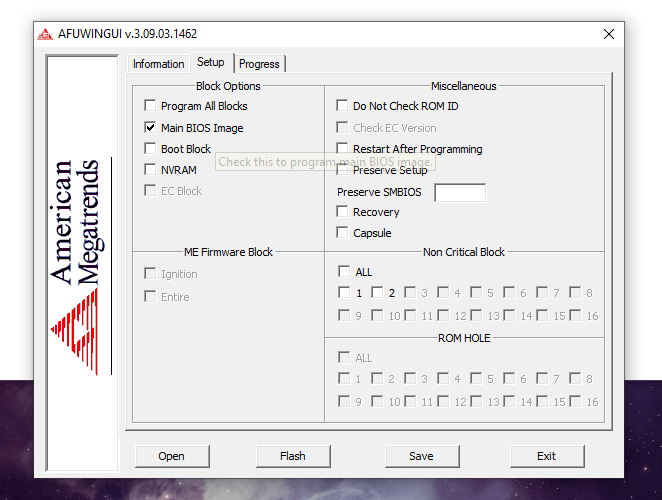Open the Information tab
This screenshot has width=662, height=500.
point(159,64)
